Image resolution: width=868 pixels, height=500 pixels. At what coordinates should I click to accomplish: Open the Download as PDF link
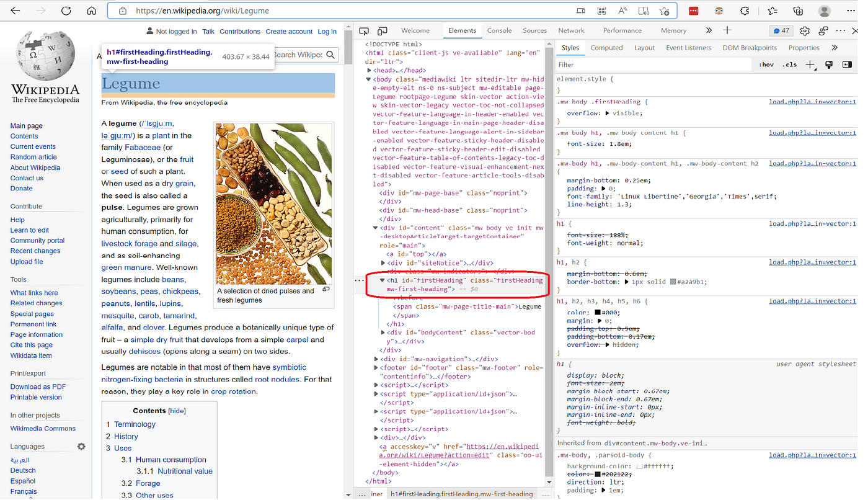click(x=38, y=386)
